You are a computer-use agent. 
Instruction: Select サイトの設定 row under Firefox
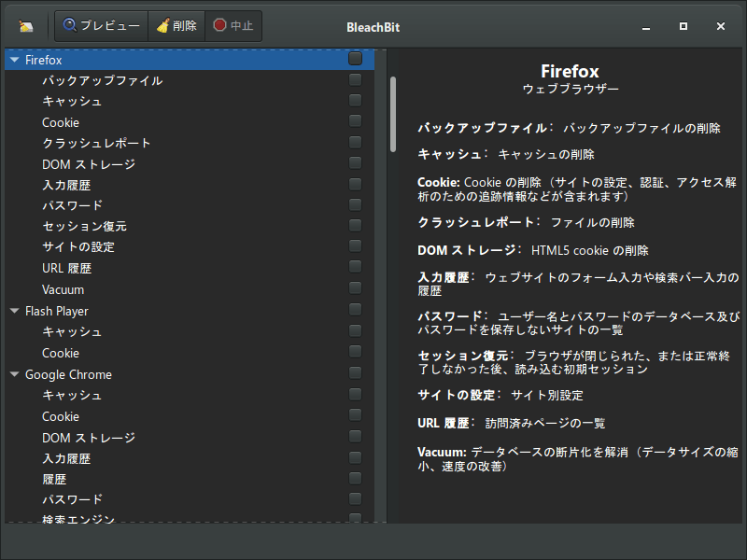point(190,247)
